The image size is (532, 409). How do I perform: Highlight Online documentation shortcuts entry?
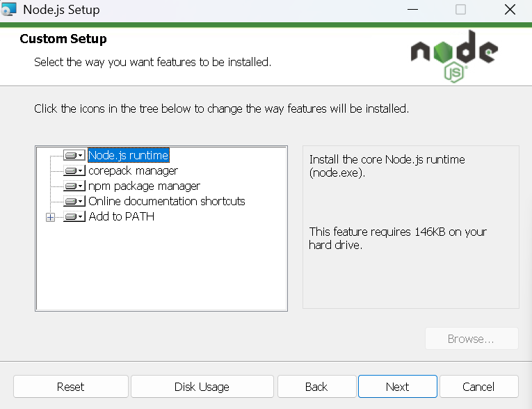click(166, 201)
